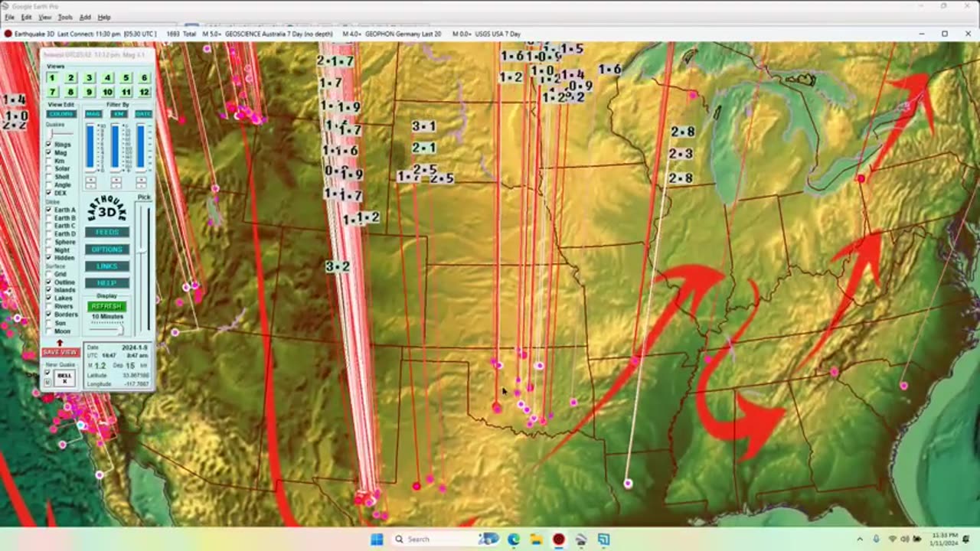Open File Explorer from the taskbar
Image resolution: width=980 pixels, height=551 pixels.
tap(536, 540)
